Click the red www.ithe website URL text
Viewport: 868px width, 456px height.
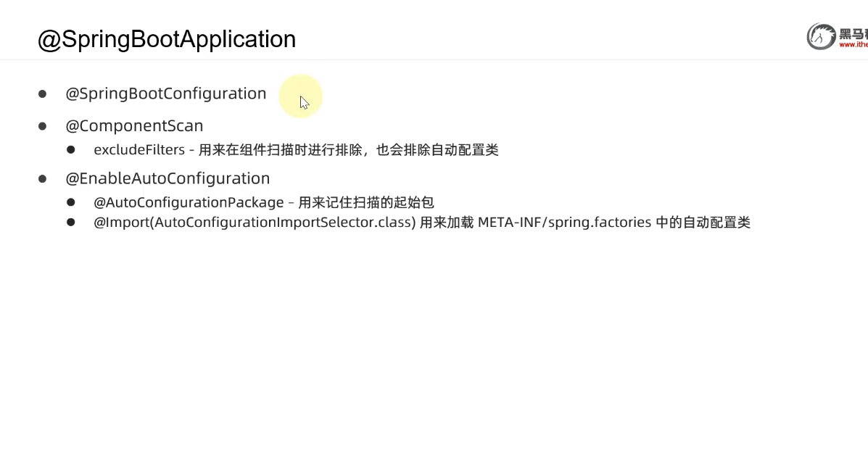tap(853, 45)
